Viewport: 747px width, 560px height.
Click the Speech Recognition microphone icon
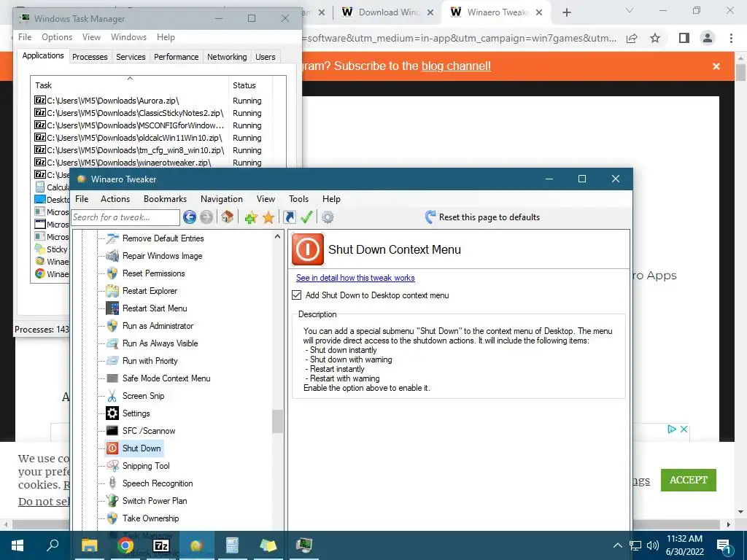(112, 483)
